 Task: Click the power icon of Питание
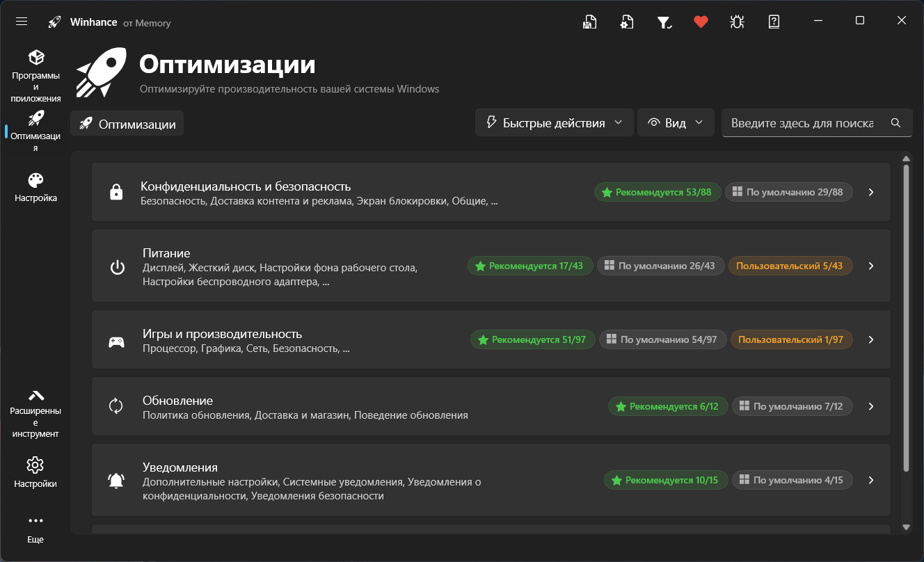pyautogui.click(x=118, y=266)
